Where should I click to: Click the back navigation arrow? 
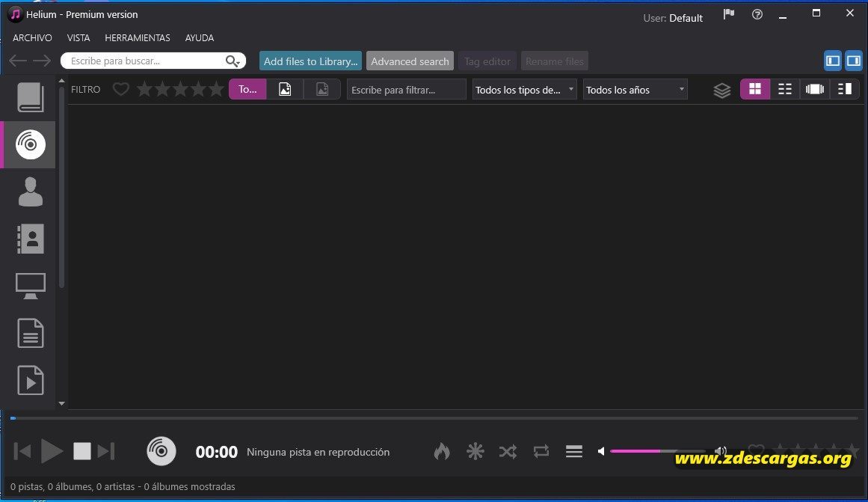pyautogui.click(x=18, y=61)
